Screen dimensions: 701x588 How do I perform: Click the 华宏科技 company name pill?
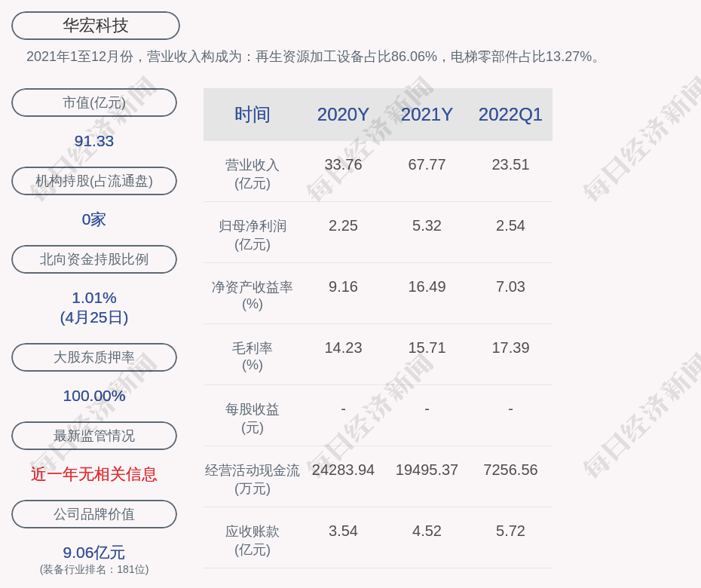point(95,26)
